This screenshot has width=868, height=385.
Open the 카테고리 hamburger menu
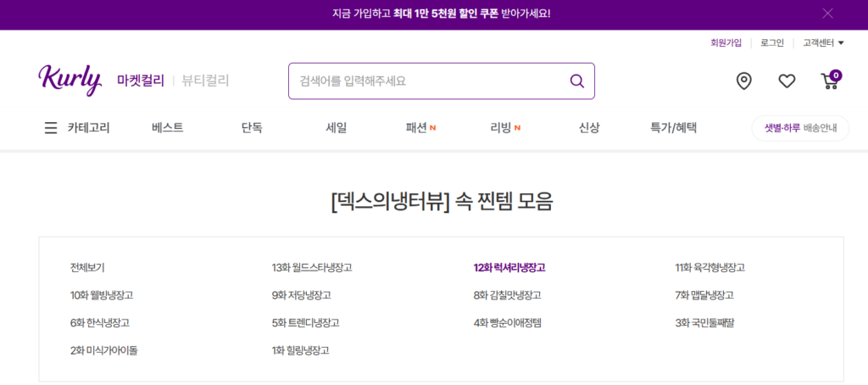point(51,128)
